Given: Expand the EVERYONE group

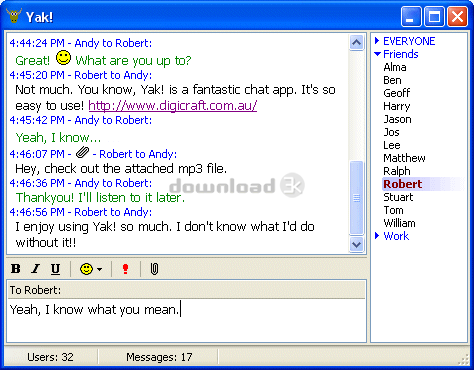Looking at the screenshot, I should (x=377, y=41).
